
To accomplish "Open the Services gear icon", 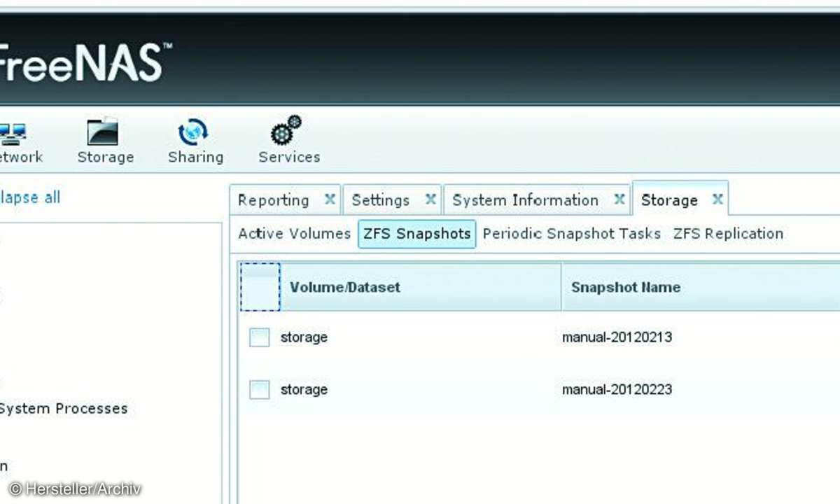I will coord(289,141).
